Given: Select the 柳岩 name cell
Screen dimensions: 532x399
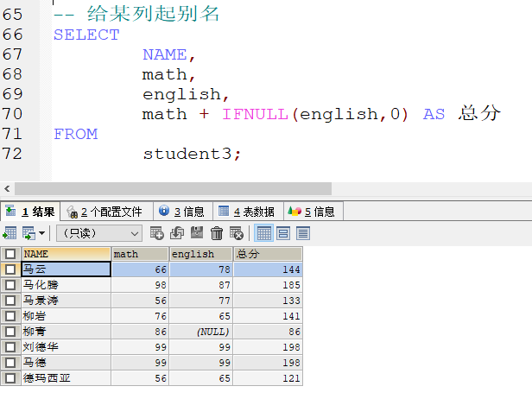Looking at the screenshot, I should [x=66, y=316].
